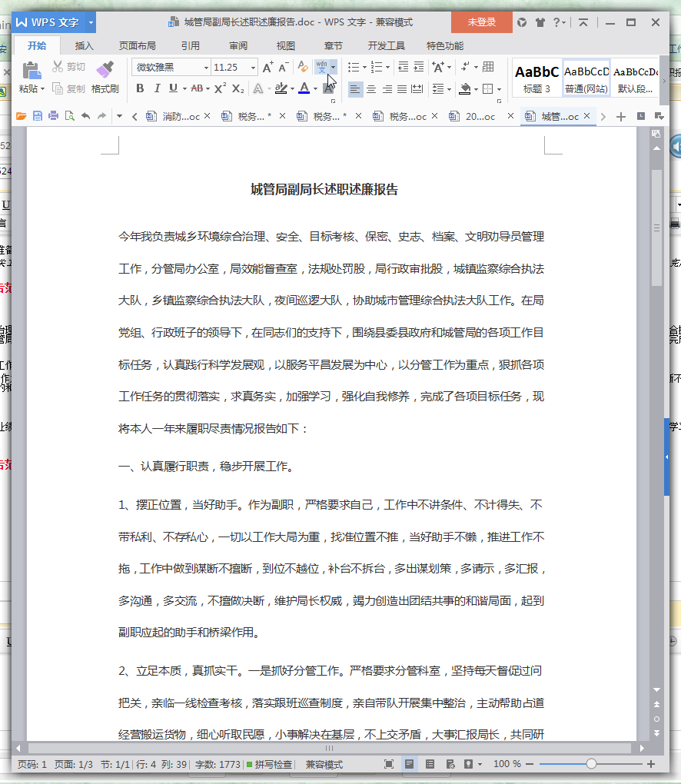
Task: Click the Decrease Indent icon
Action: click(403, 67)
